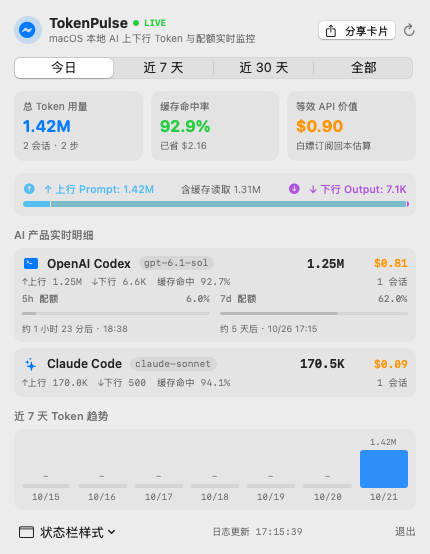Click the status bar style window icon
This screenshot has height=554, width=430.
26,532
